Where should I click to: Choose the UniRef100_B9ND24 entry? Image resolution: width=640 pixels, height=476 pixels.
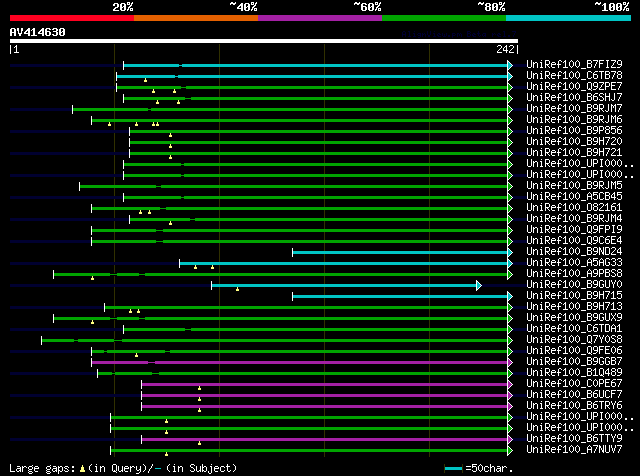(x=574, y=252)
